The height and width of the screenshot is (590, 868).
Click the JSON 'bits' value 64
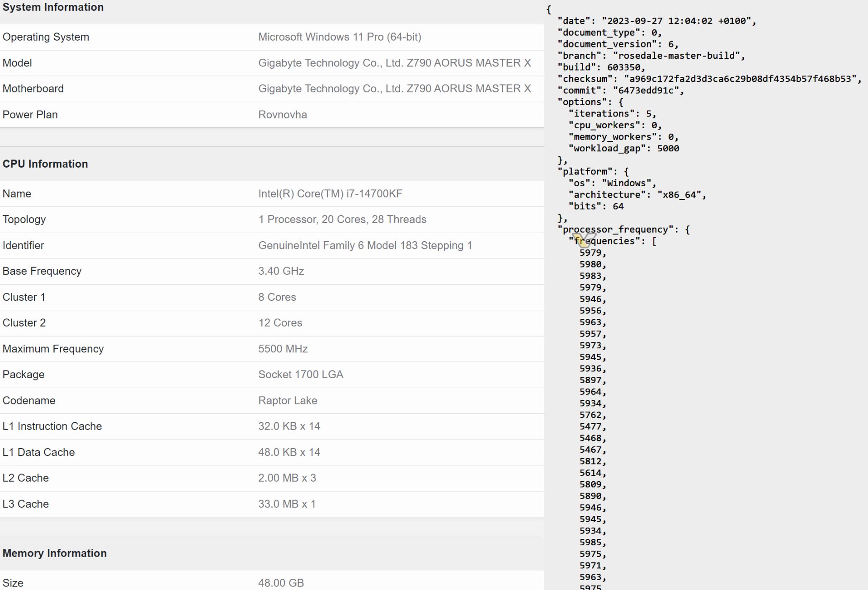click(618, 206)
